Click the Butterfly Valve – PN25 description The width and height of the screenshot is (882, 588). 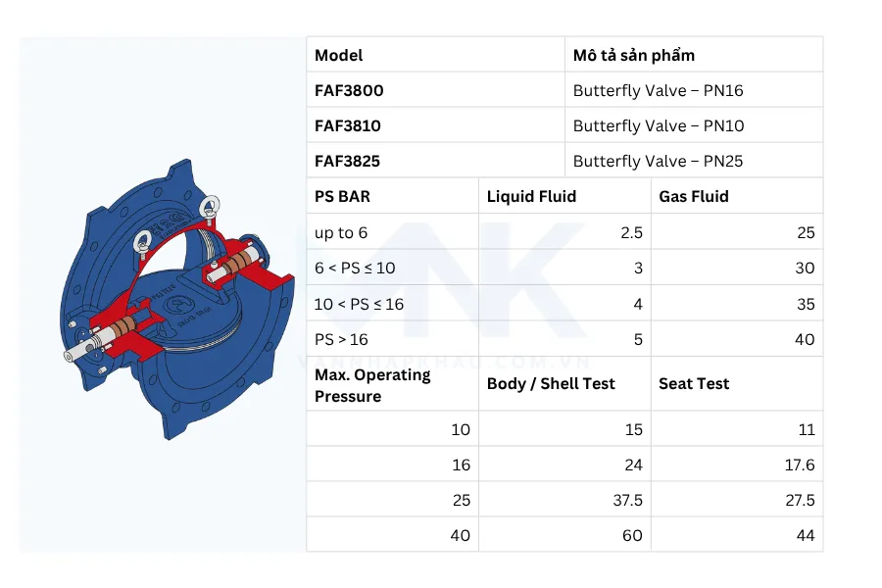(x=658, y=161)
